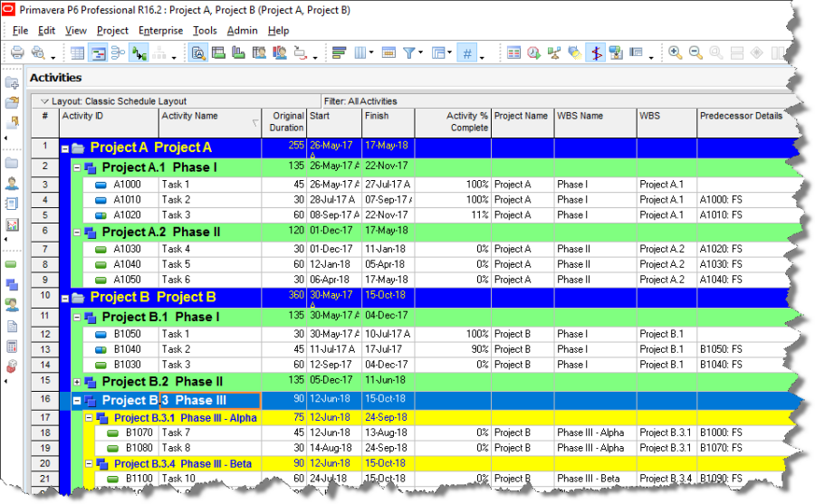This screenshot has height=504, width=815.
Task: Click the Level Resources icon
Action: click(554, 52)
